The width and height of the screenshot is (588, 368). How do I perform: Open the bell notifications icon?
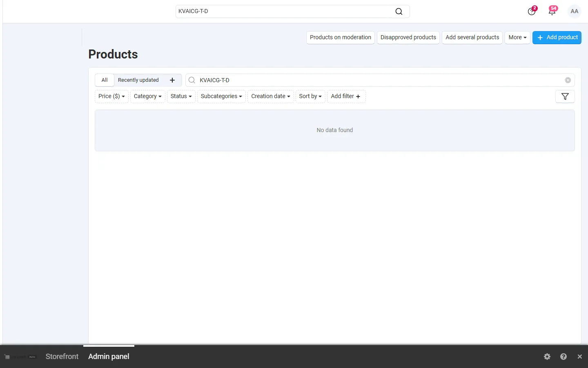tap(552, 11)
